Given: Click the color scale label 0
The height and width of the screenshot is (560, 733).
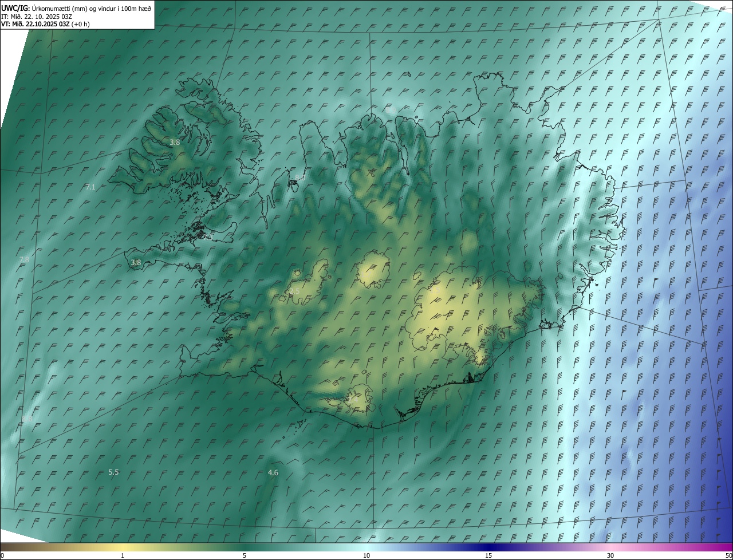Looking at the screenshot, I should point(2,556).
